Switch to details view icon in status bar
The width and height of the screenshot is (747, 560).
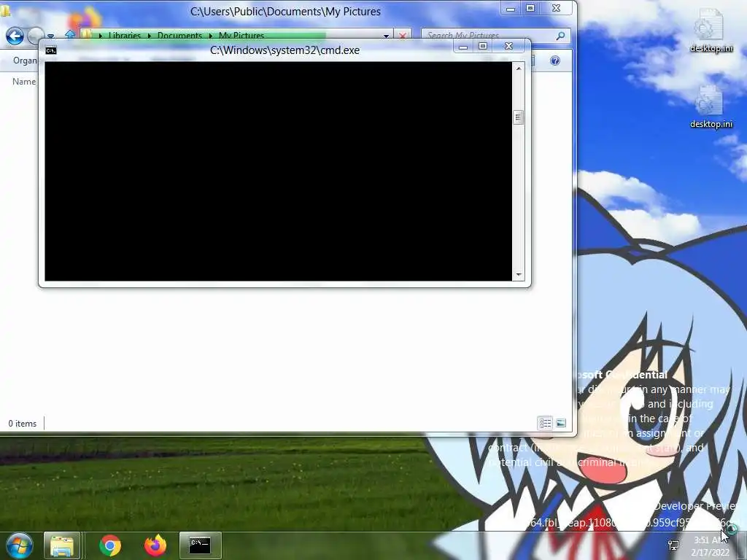(x=545, y=423)
